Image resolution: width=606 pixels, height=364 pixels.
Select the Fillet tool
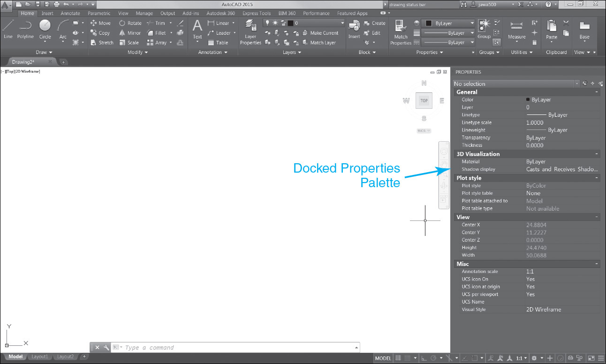pyautogui.click(x=157, y=33)
